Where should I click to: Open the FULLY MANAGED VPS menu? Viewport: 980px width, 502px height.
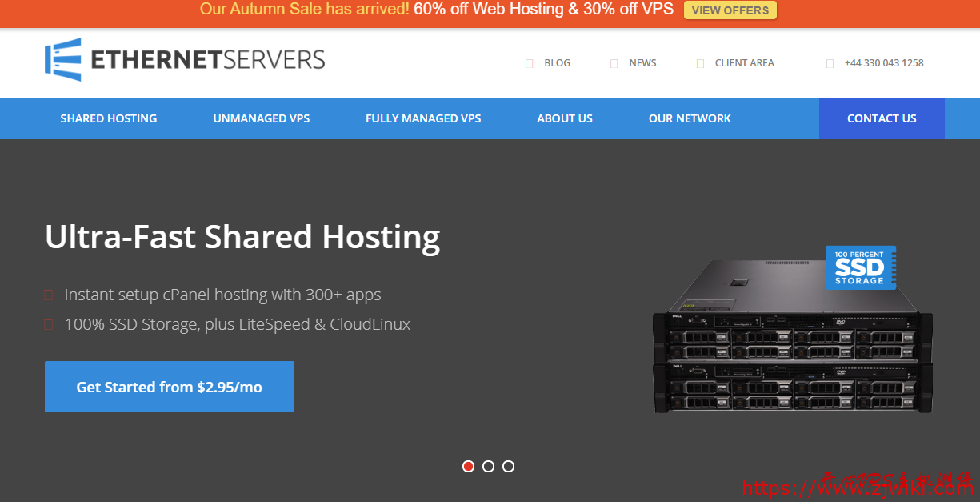tap(423, 118)
